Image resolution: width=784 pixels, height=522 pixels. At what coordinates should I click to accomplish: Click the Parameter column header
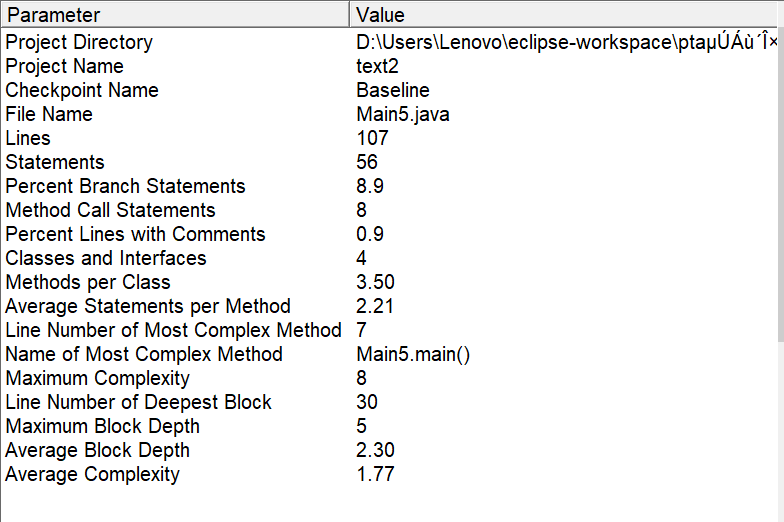(x=175, y=14)
